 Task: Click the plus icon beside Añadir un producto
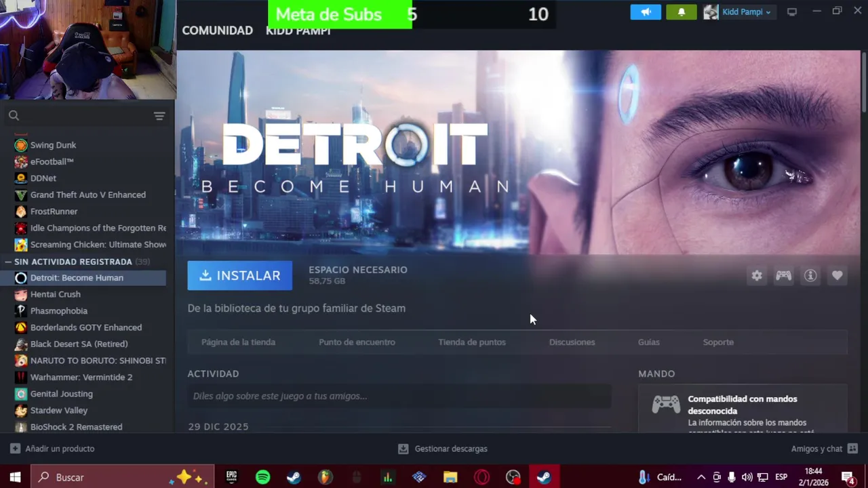[15, 449]
